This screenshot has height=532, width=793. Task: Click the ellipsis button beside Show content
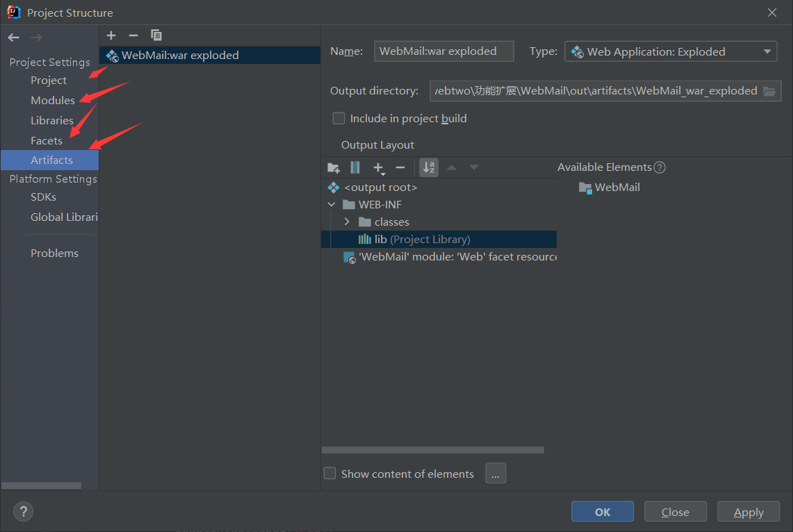pyautogui.click(x=496, y=474)
